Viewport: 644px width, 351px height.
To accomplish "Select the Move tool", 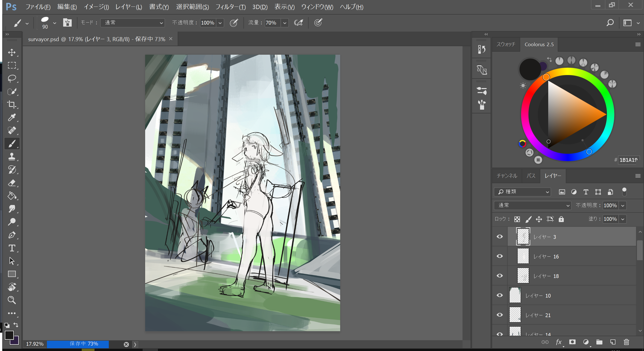I will coord(12,52).
